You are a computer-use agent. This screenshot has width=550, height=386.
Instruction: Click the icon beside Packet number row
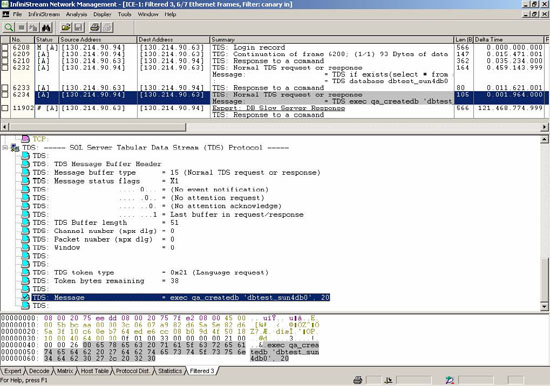pyautogui.click(x=25, y=239)
